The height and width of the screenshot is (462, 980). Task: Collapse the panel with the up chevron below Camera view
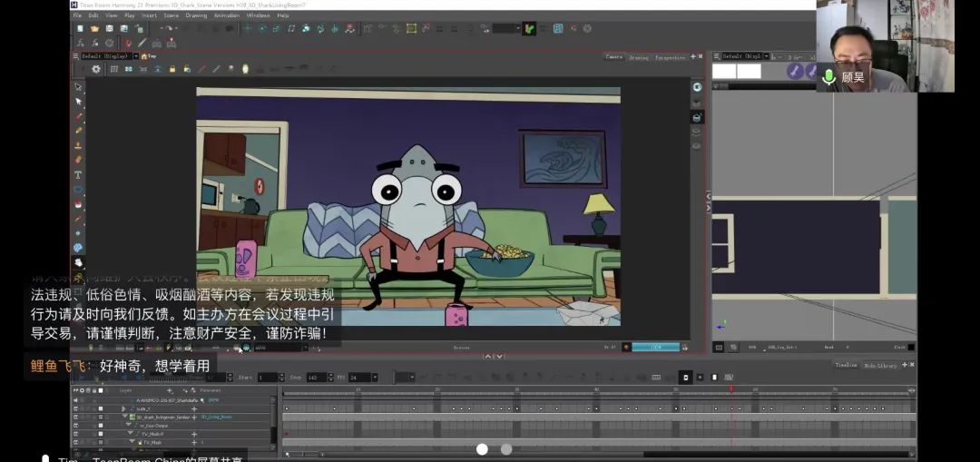click(x=487, y=357)
